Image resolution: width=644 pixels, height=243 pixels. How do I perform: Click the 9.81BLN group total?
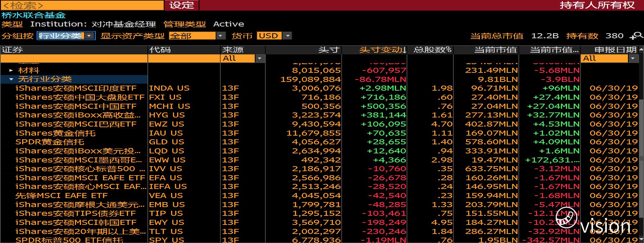pyautogui.click(x=498, y=80)
